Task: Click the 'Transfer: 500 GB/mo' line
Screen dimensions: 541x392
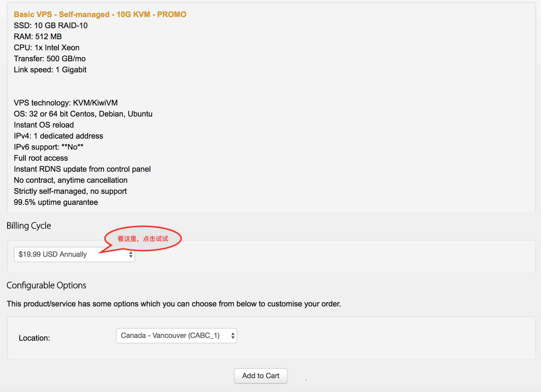Action: pyautogui.click(x=50, y=59)
